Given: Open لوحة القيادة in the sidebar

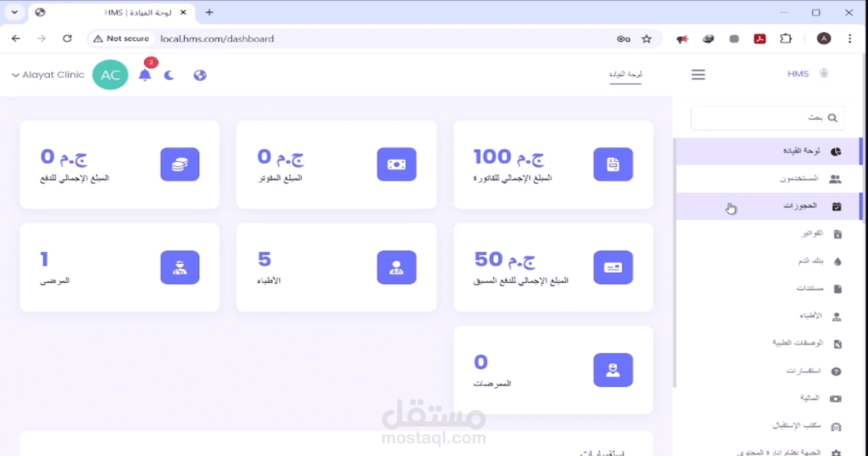Looking at the screenshot, I should click(x=769, y=151).
